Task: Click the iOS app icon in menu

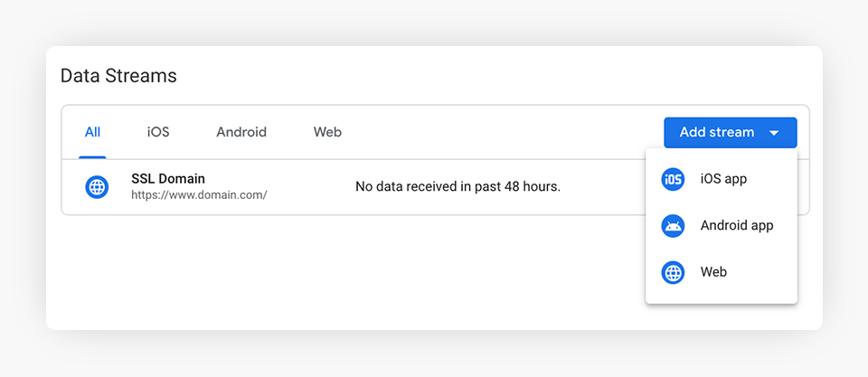Action: coord(673,179)
